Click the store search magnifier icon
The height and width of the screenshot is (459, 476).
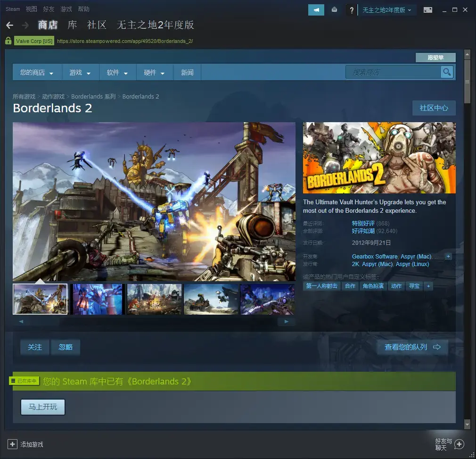[447, 72]
